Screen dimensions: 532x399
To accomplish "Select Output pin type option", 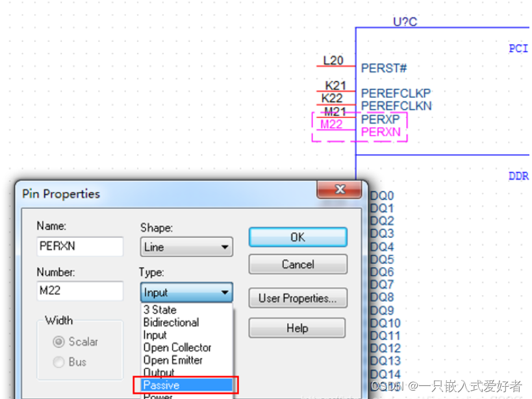I will tap(158, 372).
